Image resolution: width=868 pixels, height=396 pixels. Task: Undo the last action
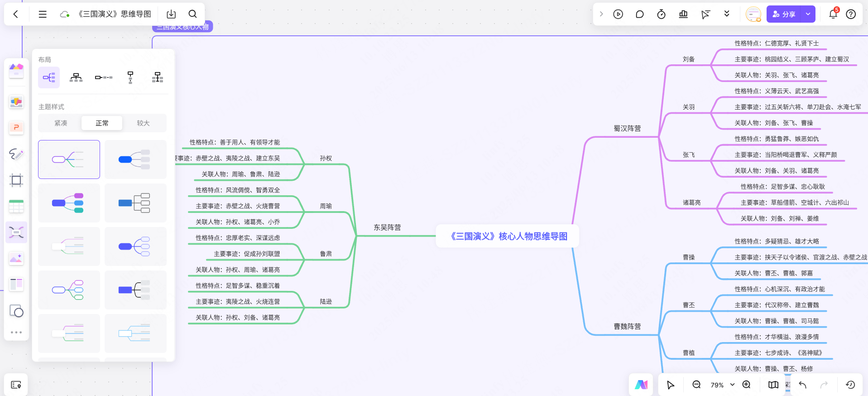(803, 385)
